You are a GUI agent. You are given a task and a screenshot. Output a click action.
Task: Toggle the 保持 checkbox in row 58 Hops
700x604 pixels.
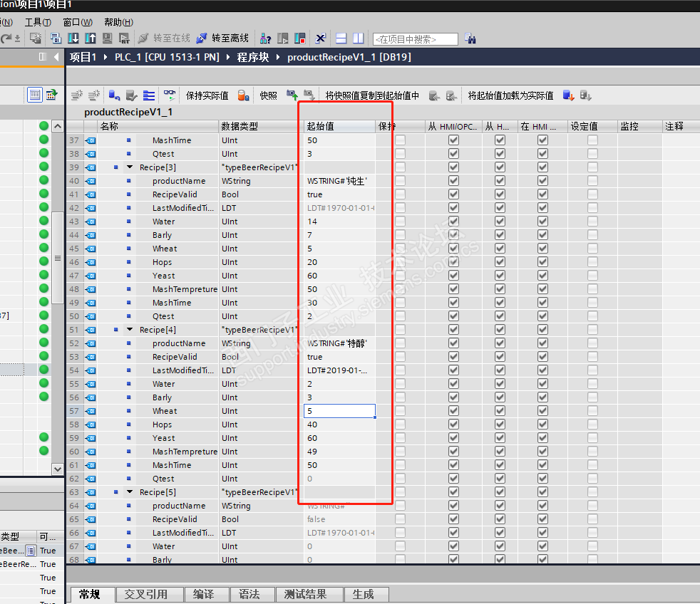pos(400,425)
